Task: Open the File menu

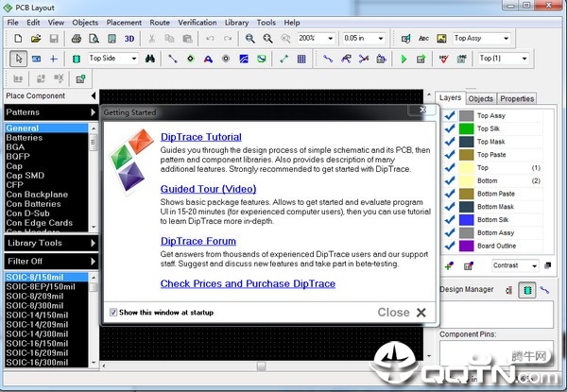Action: click(x=12, y=23)
